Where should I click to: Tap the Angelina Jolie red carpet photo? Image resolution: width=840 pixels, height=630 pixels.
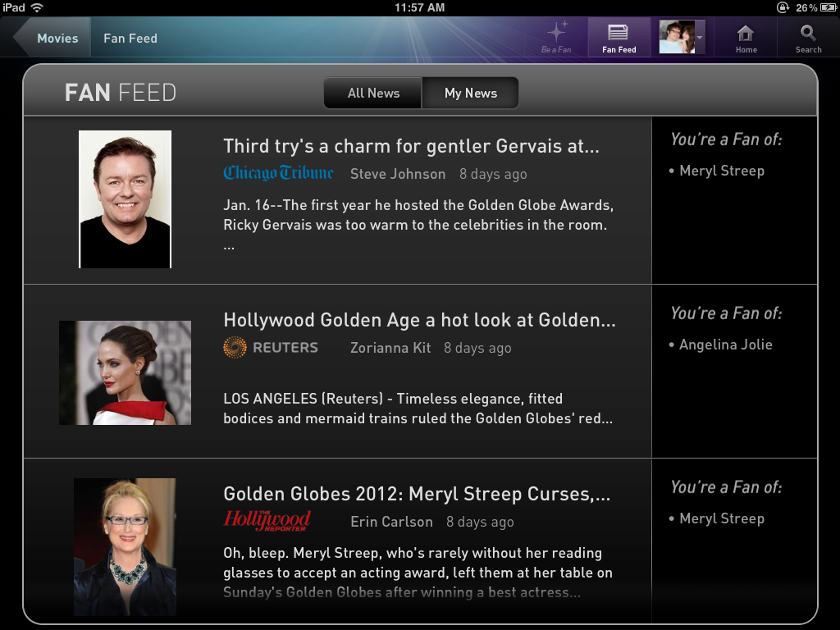pos(125,372)
